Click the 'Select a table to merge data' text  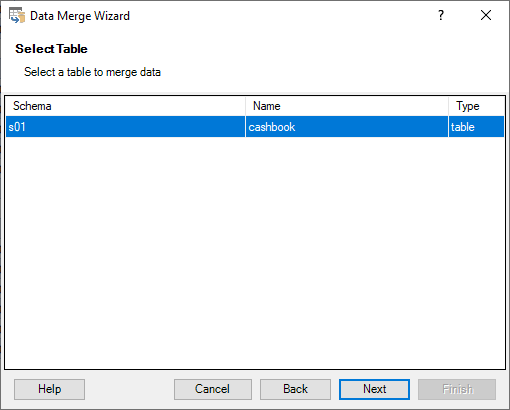tap(92, 72)
